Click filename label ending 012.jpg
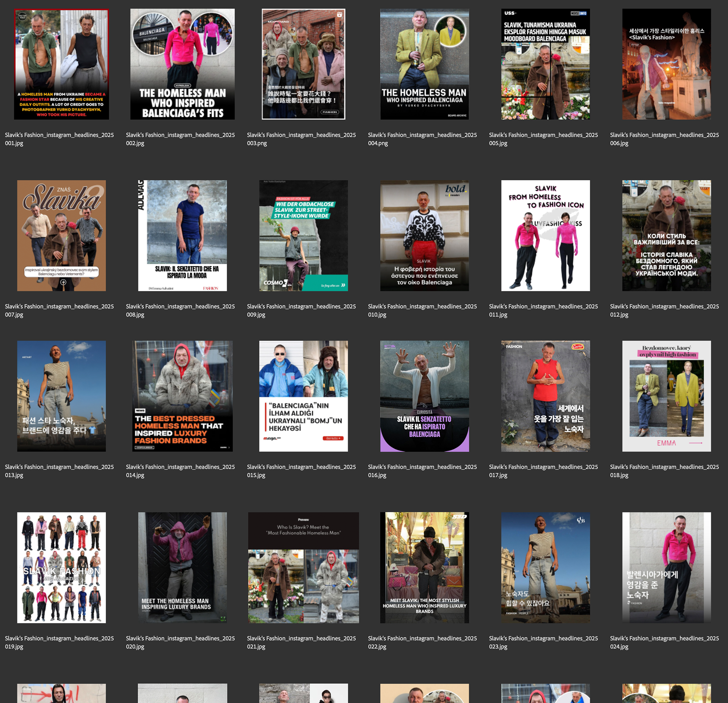The image size is (728, 703). click(x=664, y=310)
